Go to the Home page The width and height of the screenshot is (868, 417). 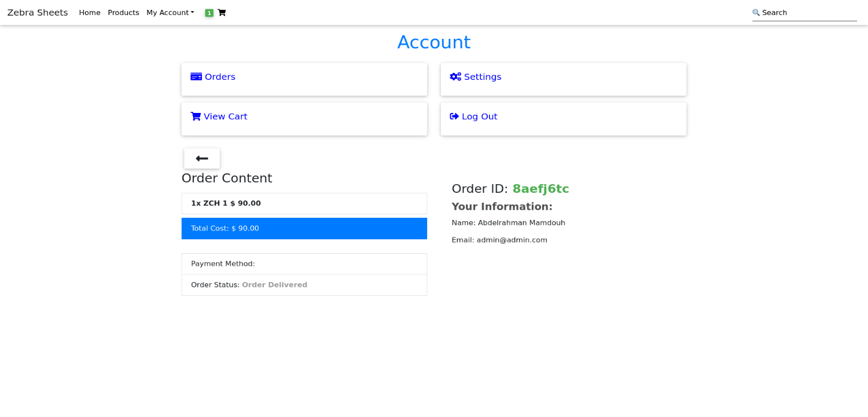point(90,13)
